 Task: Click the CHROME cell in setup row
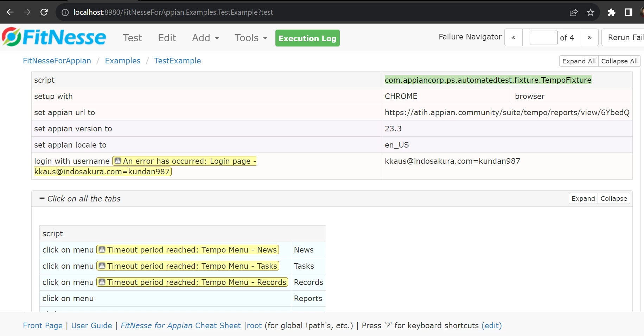(447, 96)
